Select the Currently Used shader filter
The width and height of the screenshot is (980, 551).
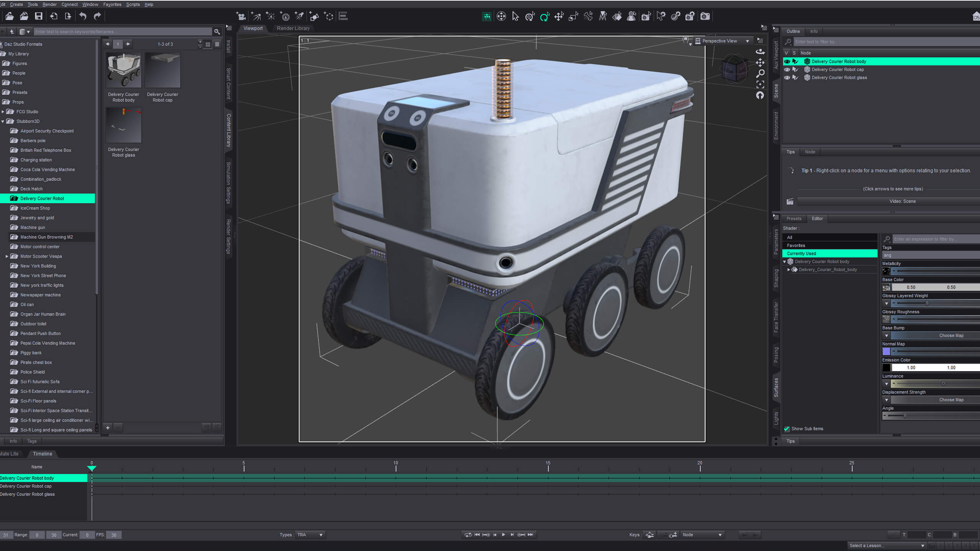pyautogui.click(x=830, y=253)
